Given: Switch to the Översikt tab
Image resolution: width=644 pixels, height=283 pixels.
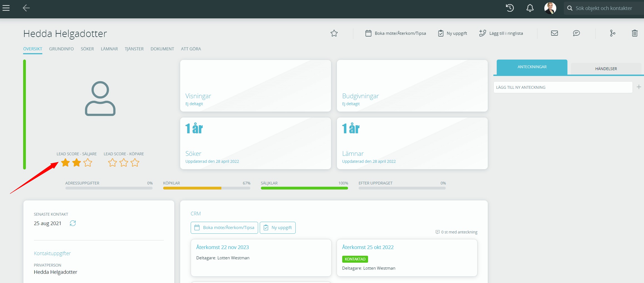Looking at the screenshot, I should pos(33,49).
